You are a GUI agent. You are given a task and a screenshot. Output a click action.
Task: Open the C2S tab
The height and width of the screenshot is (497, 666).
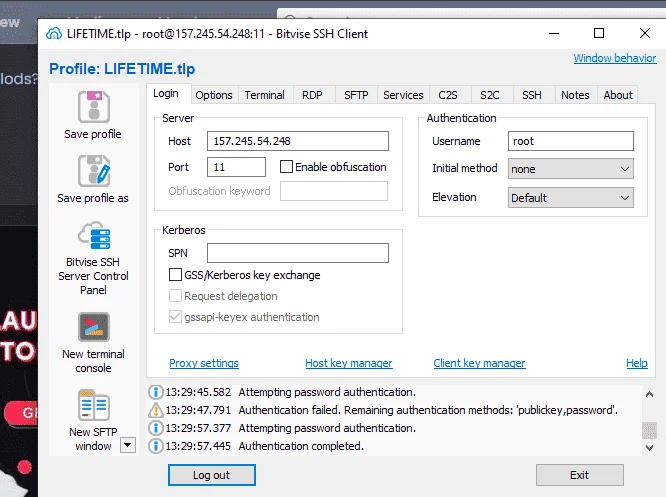pyautogui.click(x=448, y=95)
